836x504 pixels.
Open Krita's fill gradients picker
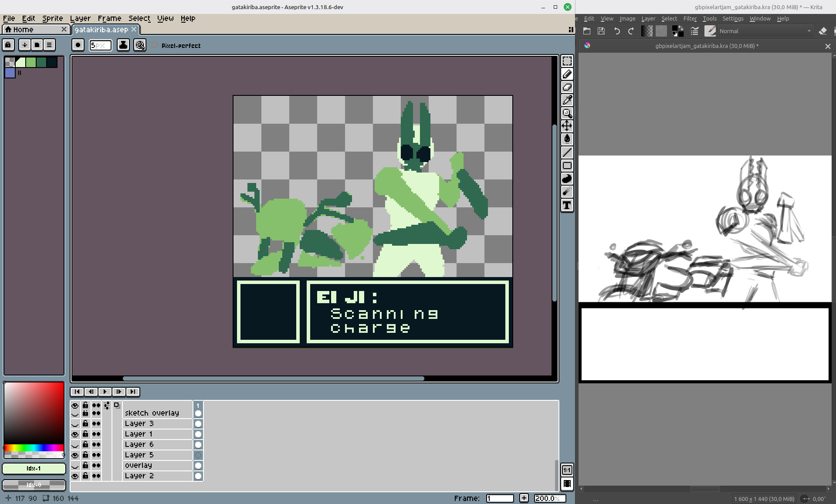[647, 31]
